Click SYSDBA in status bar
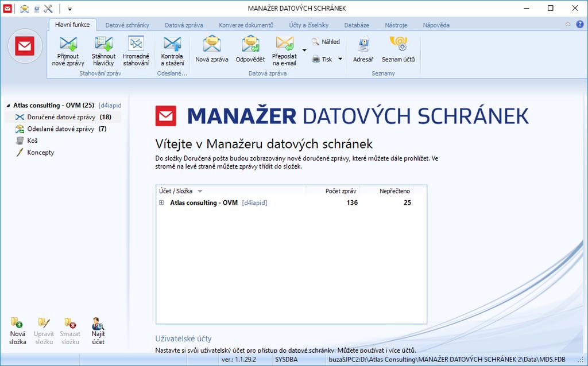588x366 pixels. click(287, 360)
